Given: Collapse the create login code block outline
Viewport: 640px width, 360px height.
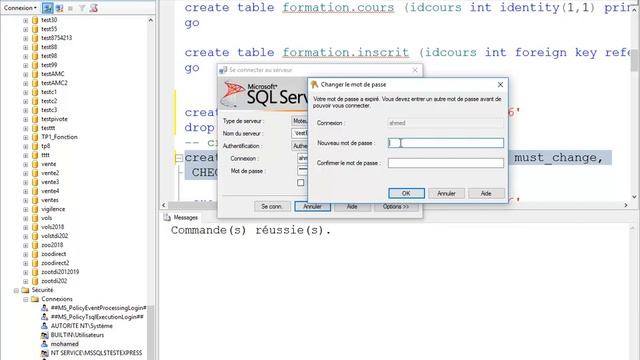Looking at the screenshot, I should (179, 158).
